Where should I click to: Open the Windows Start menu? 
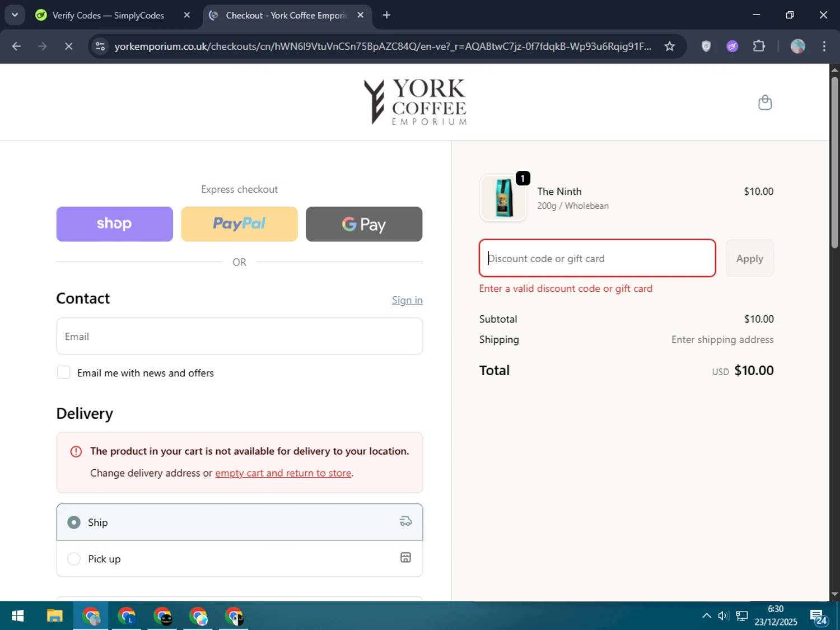click(x=18, y=616)
